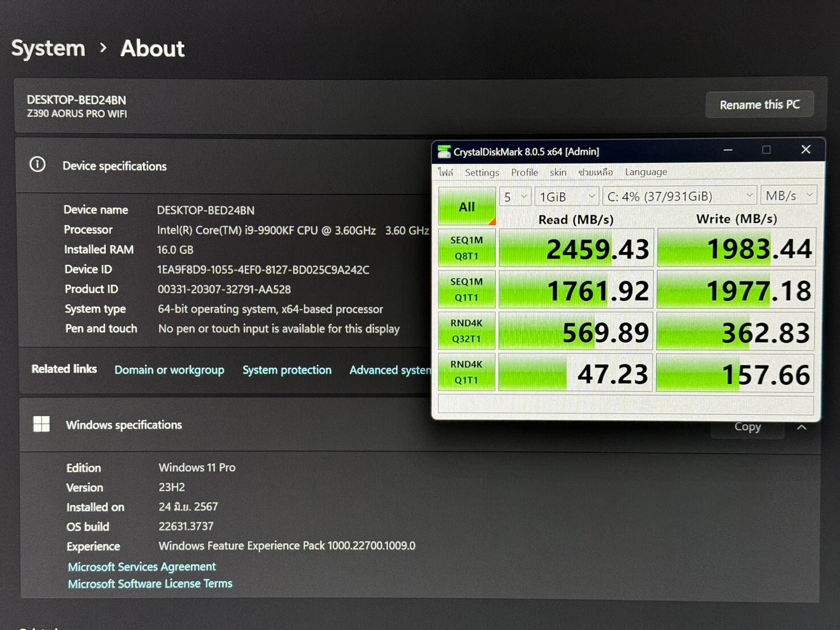The width and height of the screenshot is (840, 630).
Task: Click the Device specifications info icon
Action: (38, 165)
